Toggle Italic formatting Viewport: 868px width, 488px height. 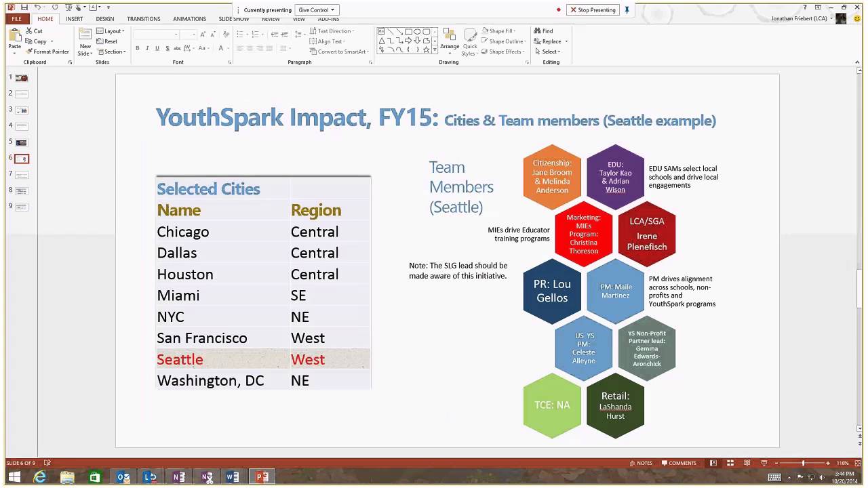147,48
